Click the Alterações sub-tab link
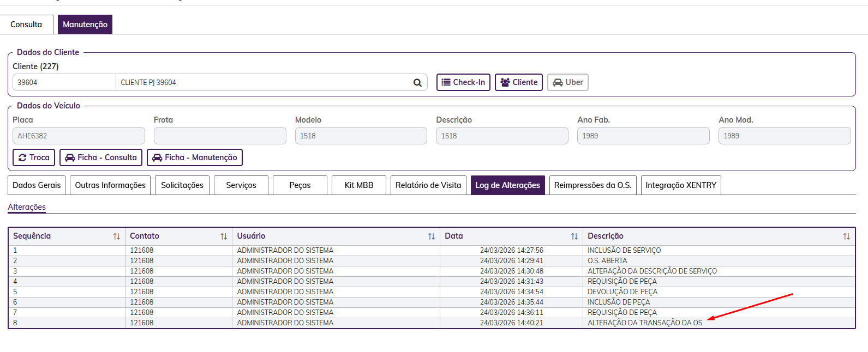Image resolution: width=868 pixels, height=352 pixels. (27, 207)
